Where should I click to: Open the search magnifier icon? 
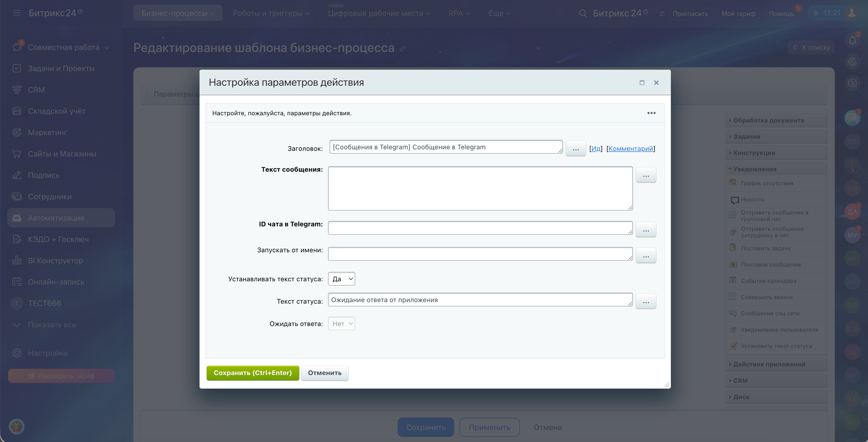tap(583, 13)
